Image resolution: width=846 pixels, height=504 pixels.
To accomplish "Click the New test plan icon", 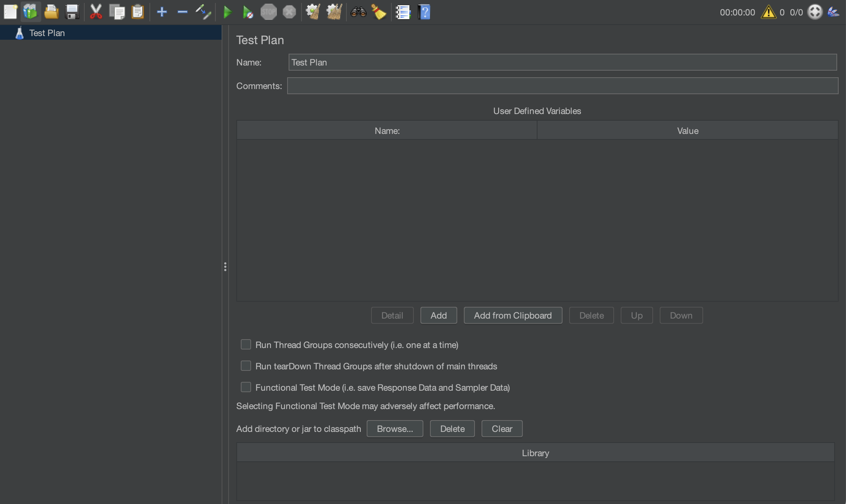I will (x=10, y=12).
